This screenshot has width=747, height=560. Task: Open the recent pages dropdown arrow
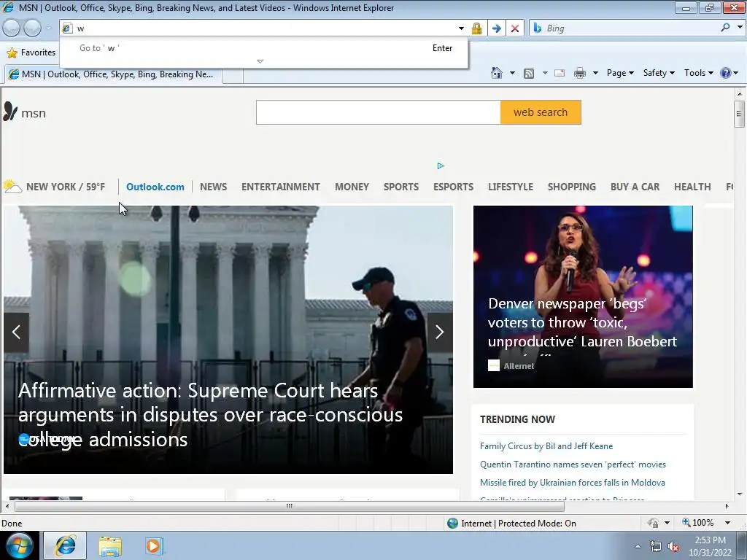pyautogui.click(x=48, y=28)
